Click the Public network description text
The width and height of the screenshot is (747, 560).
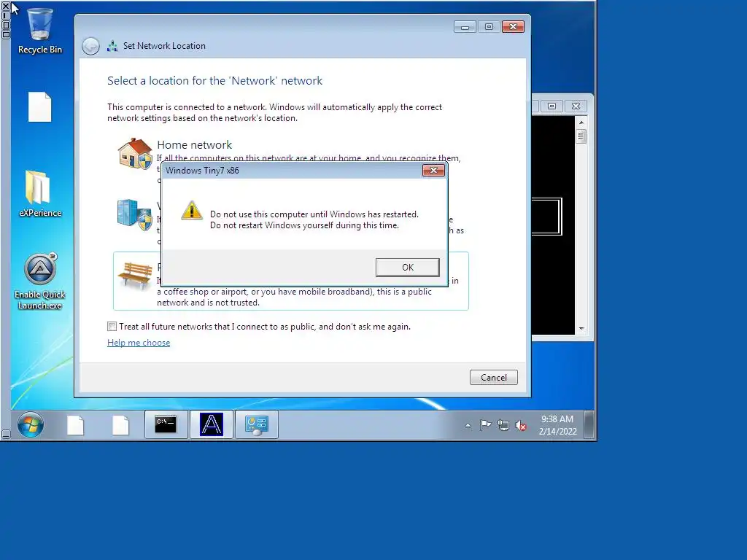(x=308, y=292)
